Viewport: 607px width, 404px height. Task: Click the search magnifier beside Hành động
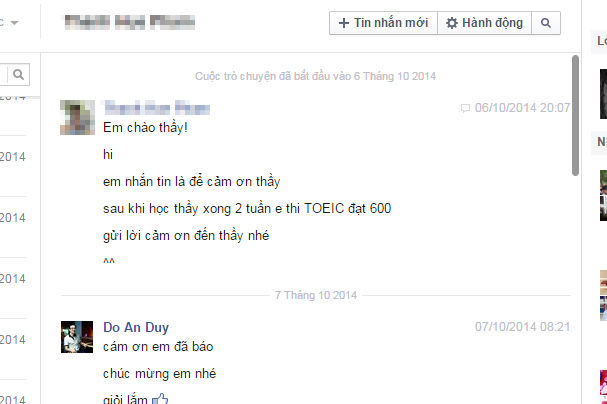546,23
